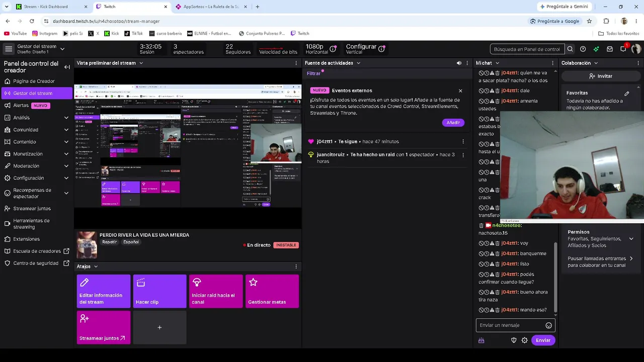Click the Hacer clip shortcut
This screenshot has width=644, height=362.
point(159,291)
